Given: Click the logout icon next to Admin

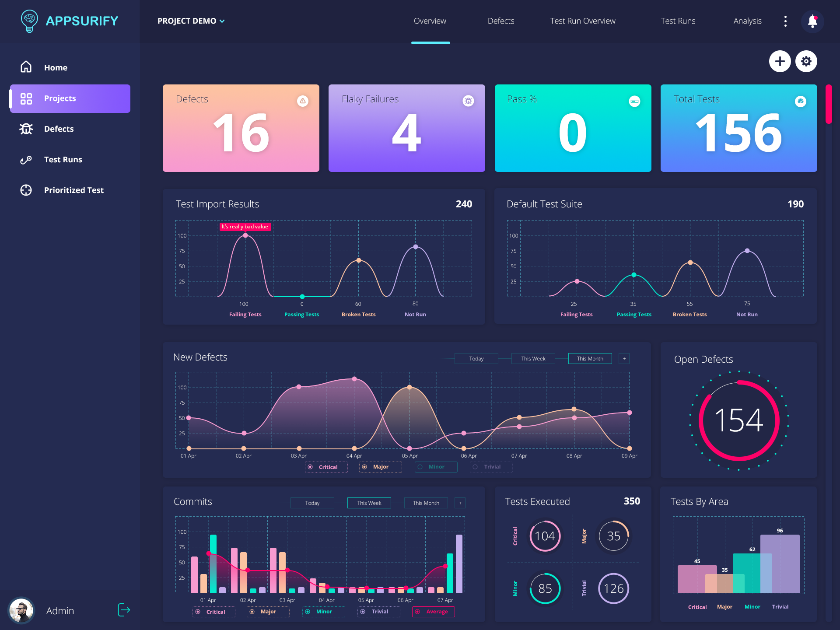Looking at the screenshot, I should click(124, 610).
